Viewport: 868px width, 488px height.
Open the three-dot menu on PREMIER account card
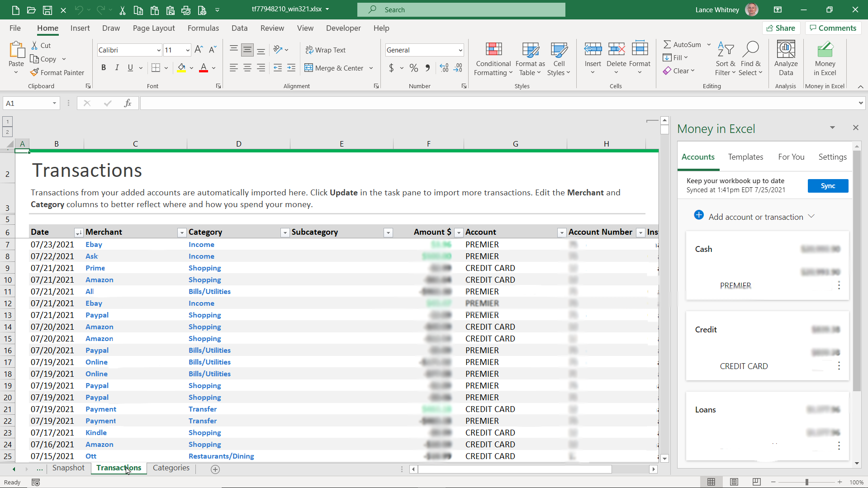839,285
